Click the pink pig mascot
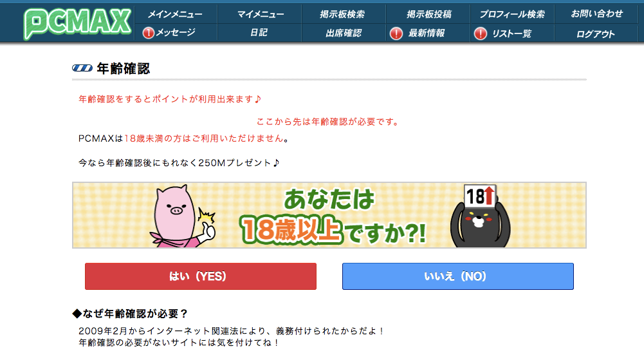Screen dimensions: 644x353 coord(181,216)
